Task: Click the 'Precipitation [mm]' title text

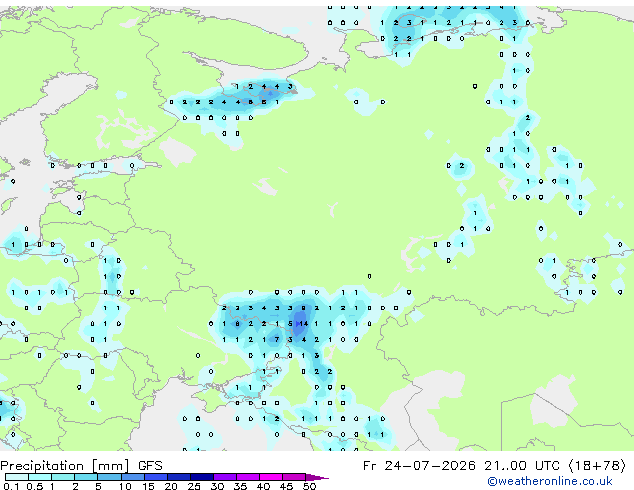Action: (65, 466)
